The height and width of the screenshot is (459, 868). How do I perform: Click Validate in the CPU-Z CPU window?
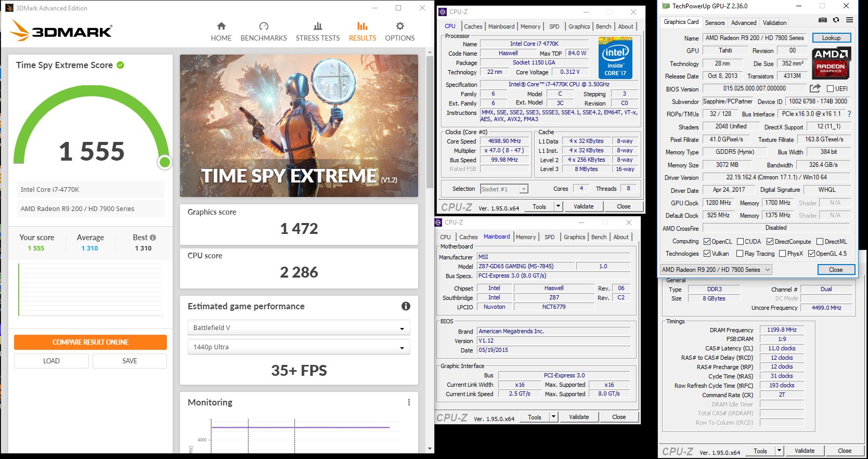(584, 206)
